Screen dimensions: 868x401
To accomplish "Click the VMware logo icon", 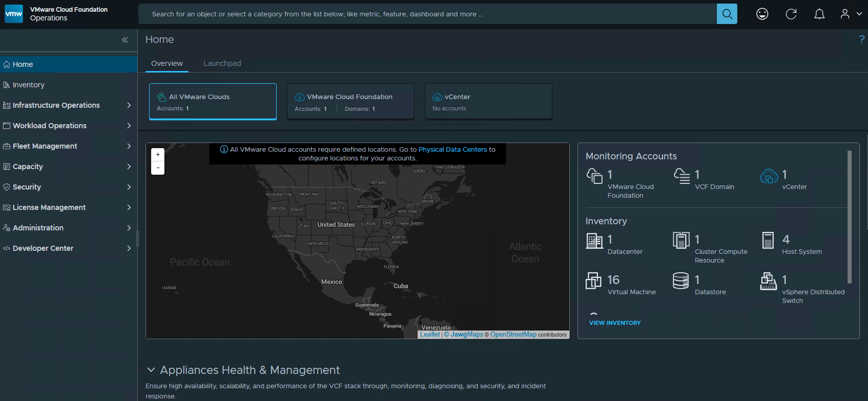I will pos(14,14).
